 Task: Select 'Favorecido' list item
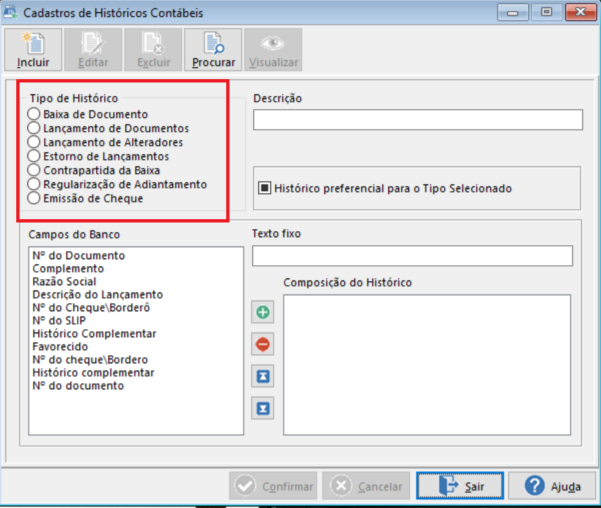[x=60, y=347]
